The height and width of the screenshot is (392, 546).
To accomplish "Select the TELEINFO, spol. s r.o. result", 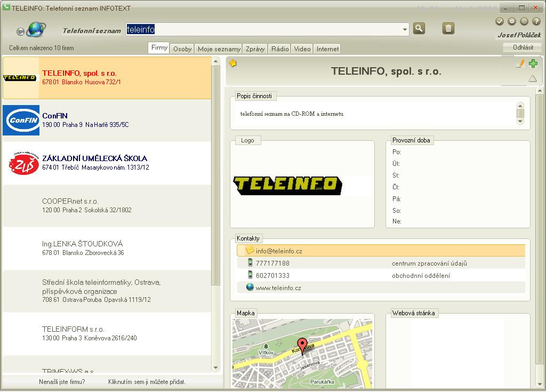I will 107,78.
